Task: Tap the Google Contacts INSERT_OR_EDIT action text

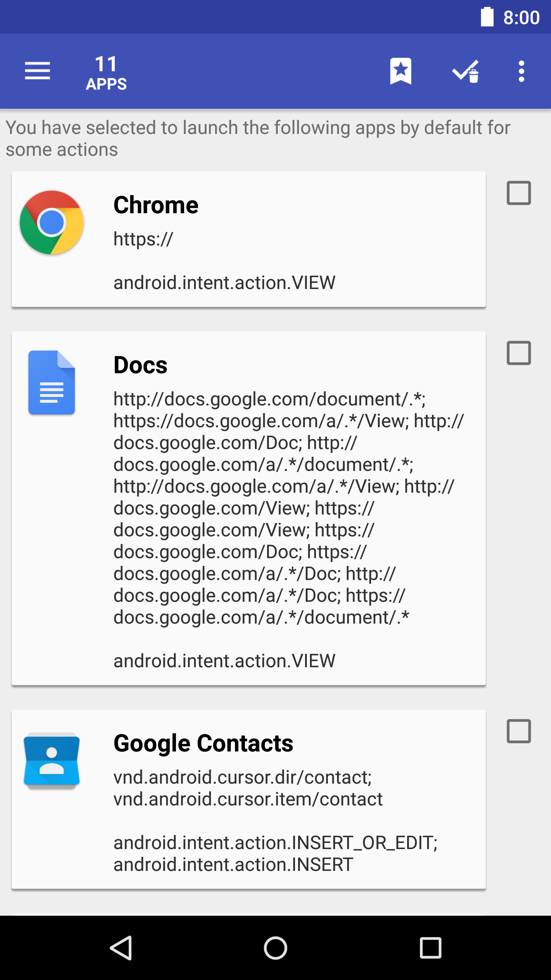Action: (x=275, y=843)
